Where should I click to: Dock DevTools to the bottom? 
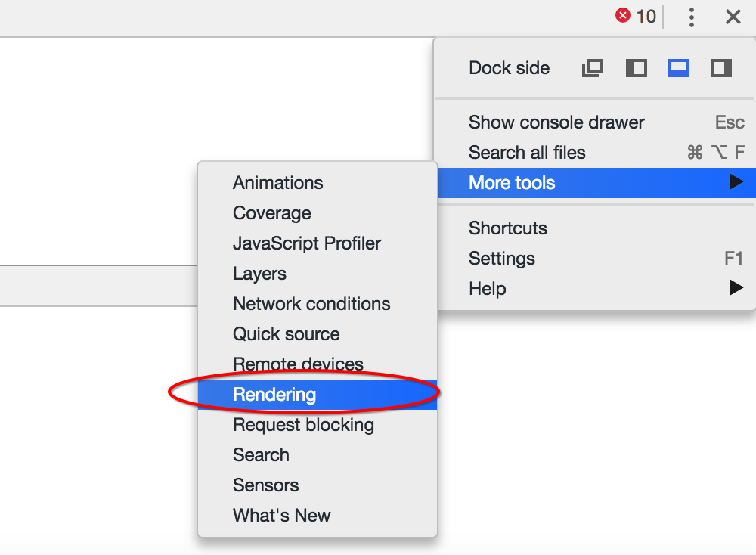coord(678,68)
